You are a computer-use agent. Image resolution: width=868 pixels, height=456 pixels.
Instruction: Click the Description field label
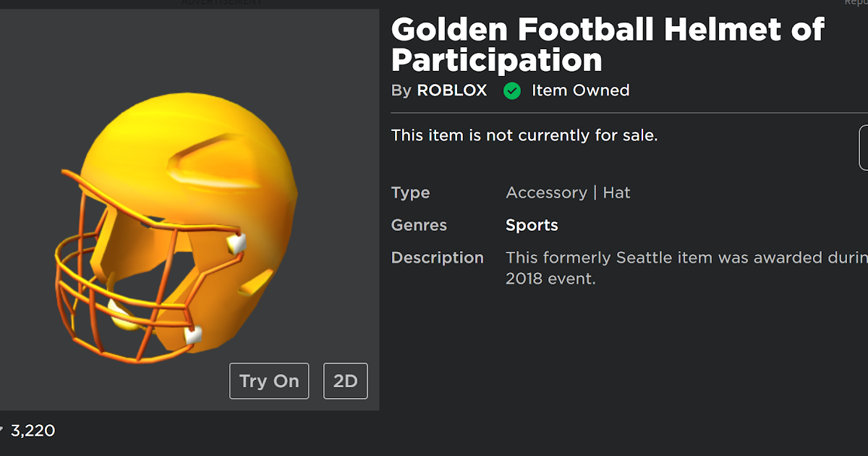[x=438, y=258]
